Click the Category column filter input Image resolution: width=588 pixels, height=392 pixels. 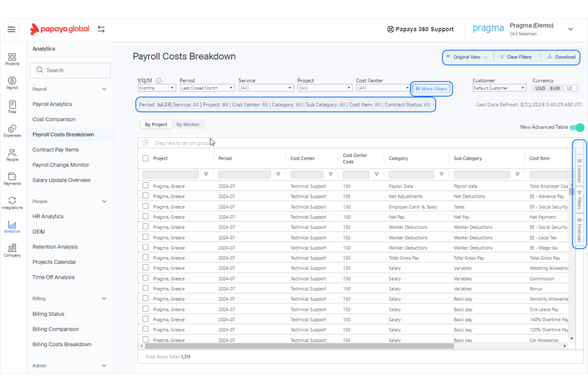(x=411, y=174)
